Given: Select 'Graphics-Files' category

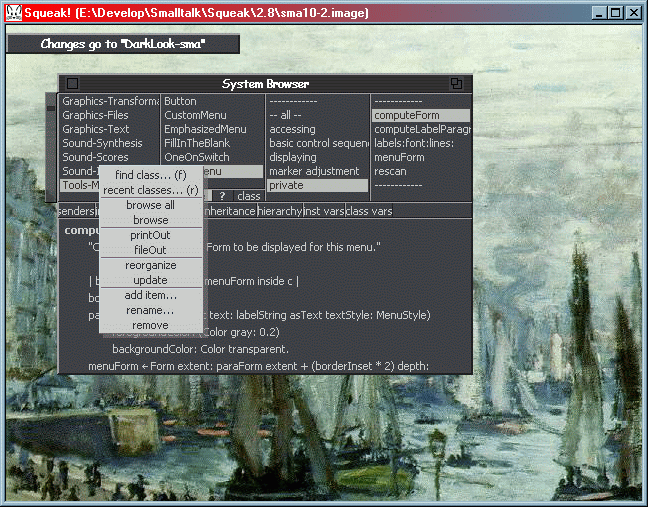Looking at the screenshot, I should (x=110, y=115).
